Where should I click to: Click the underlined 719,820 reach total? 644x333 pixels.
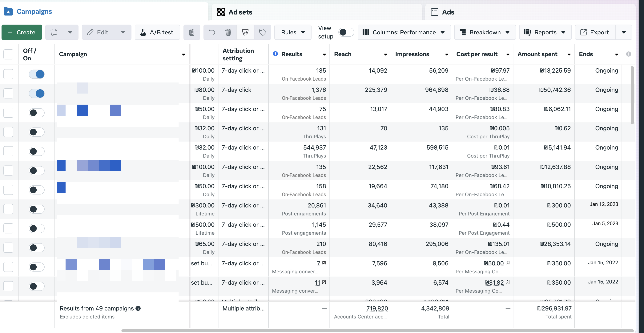[x=377, y=308]
